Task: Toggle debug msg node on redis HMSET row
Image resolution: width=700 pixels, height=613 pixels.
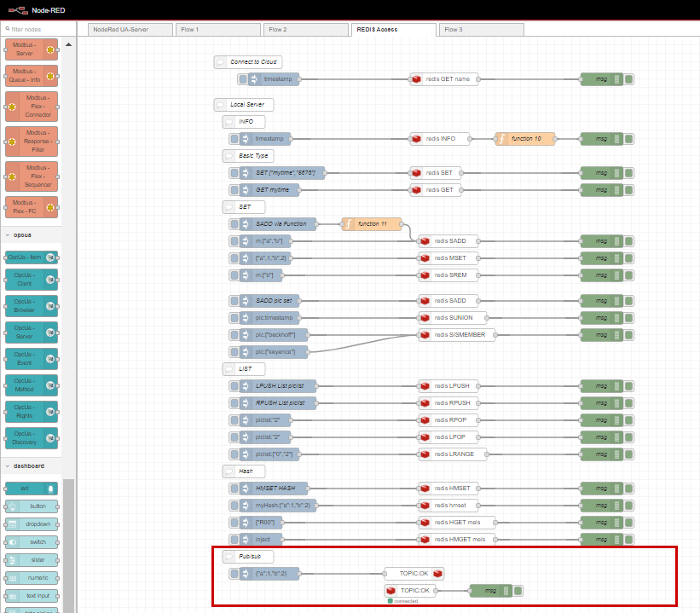Action: click(x=629, y=489)
